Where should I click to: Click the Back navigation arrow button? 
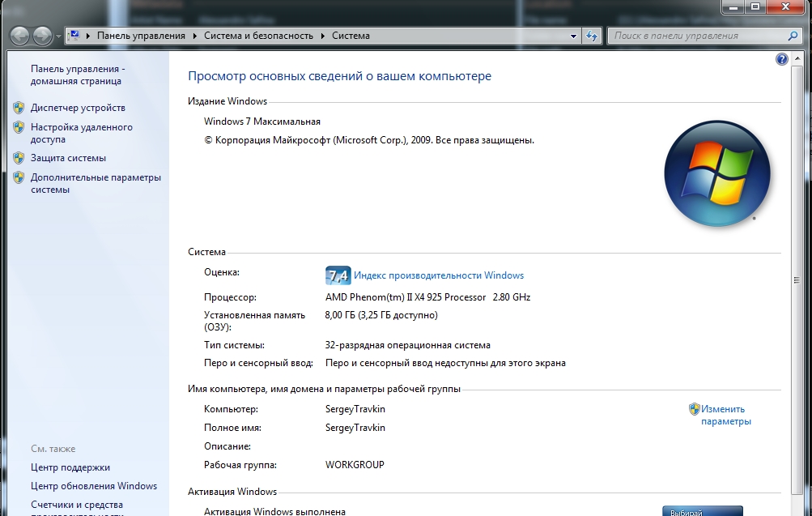tap(19, 36)
